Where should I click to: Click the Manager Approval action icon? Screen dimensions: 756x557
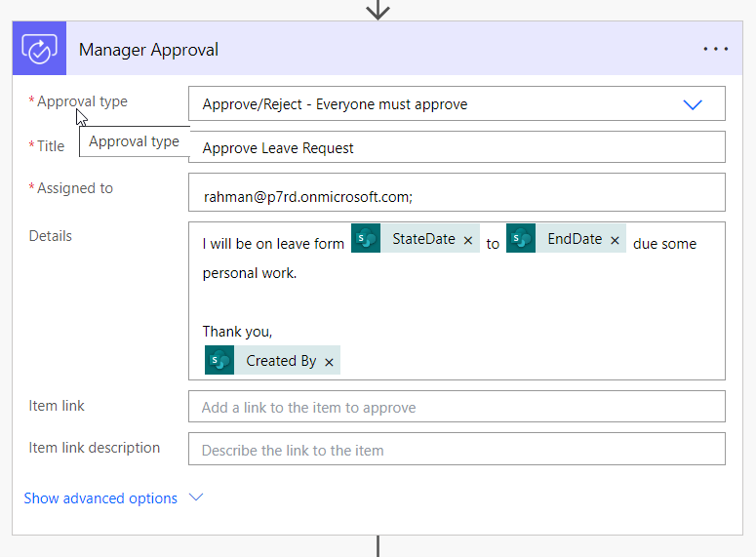point(39,49)
